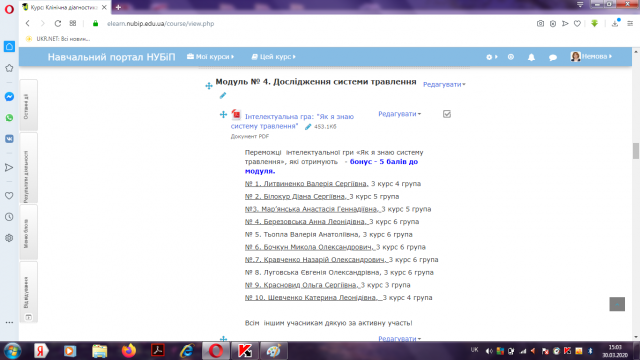
Task: Open Firefox from the taskbar
Action: 129,351
